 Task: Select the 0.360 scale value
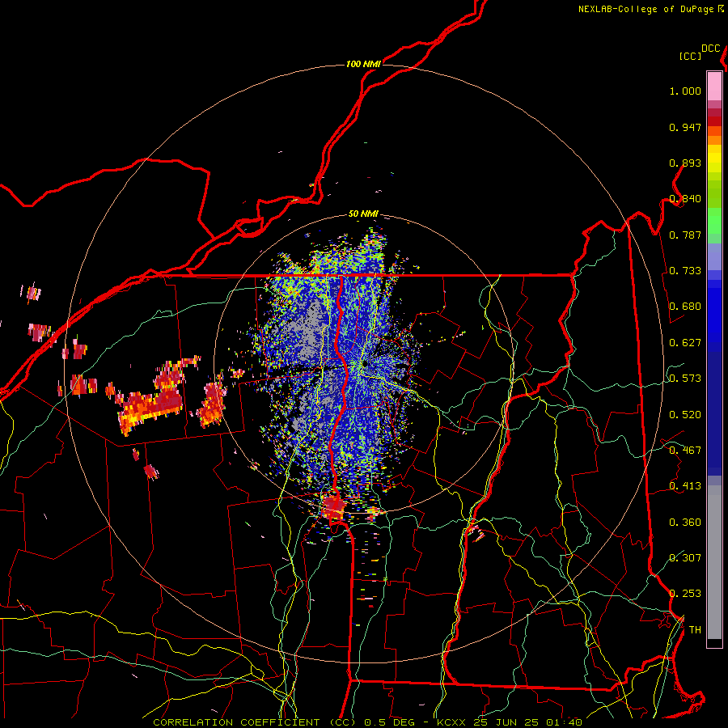685,523
